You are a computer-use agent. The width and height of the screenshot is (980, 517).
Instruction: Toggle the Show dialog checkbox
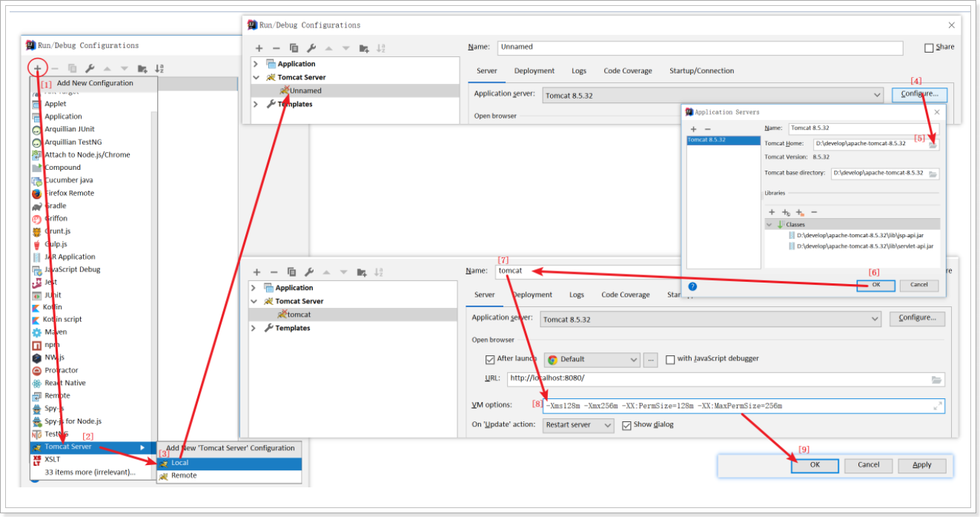coord(626,425)
